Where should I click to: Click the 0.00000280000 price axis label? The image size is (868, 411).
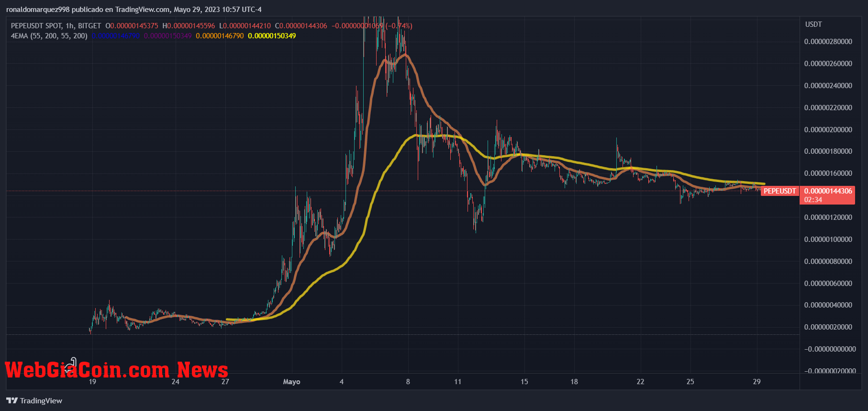point(828,42)
